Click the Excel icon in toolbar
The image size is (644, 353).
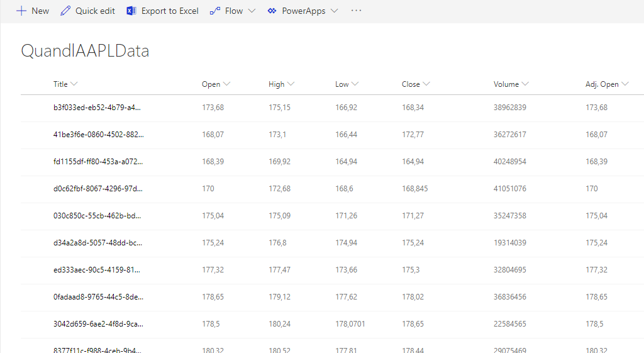pos(131,11)
